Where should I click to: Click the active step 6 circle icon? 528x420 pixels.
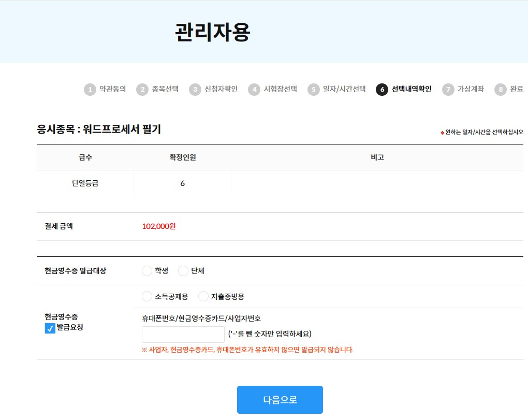click(x=382, y=90)
